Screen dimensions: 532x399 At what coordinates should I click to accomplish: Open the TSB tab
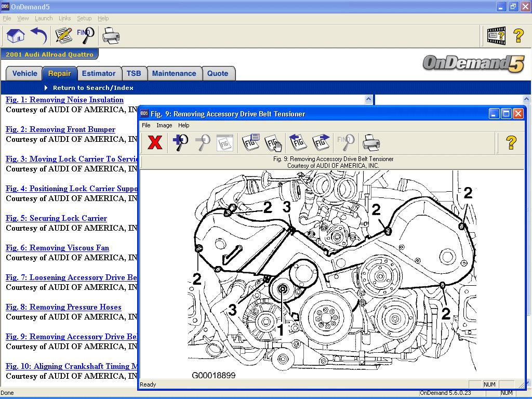point(134,74)
